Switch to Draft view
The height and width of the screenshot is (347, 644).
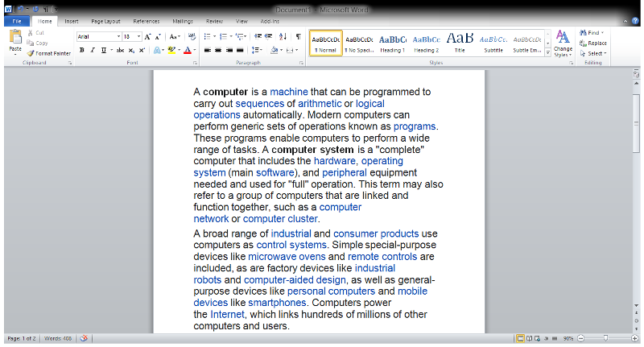pyautogui.click(x=555, y=338)
